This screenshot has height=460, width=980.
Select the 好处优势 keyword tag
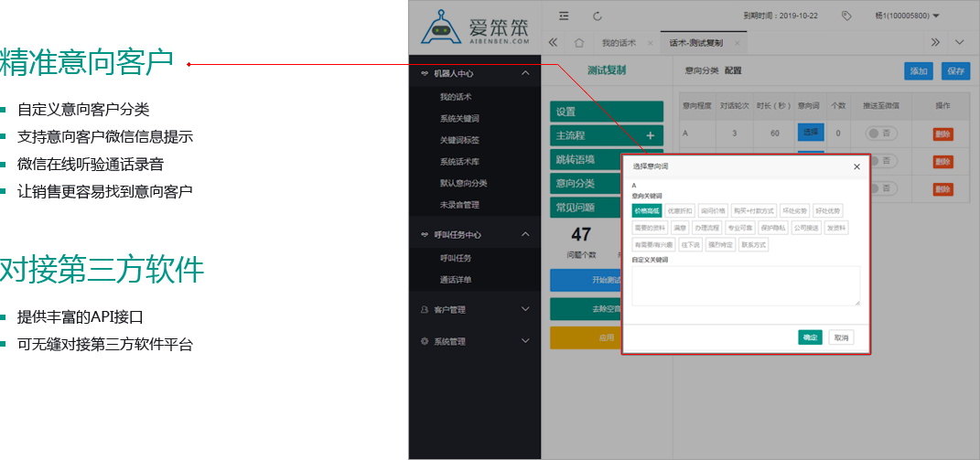(828, 210)
